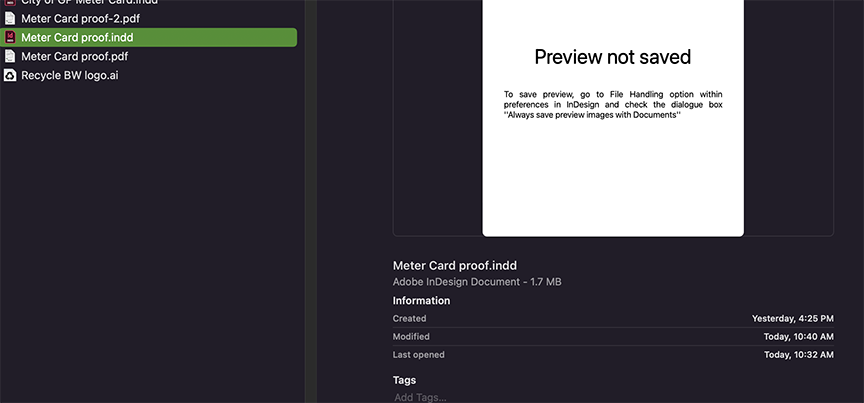This screenshot has width=864, height=403.
Task: Click the Meter Card proof.indd title in preview pane
Action: pos(455,266)
